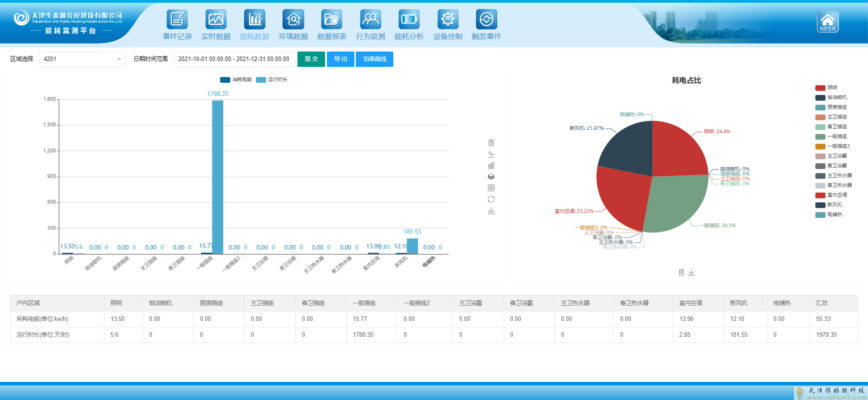Toggle 消耗电能 series in bar chart legend

(x=236, y=80)
